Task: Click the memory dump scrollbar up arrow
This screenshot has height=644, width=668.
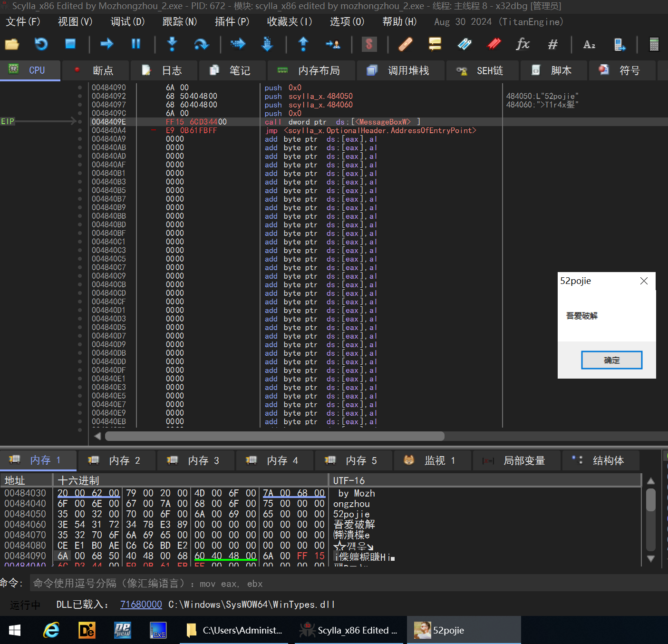Action: click(651, 481)
